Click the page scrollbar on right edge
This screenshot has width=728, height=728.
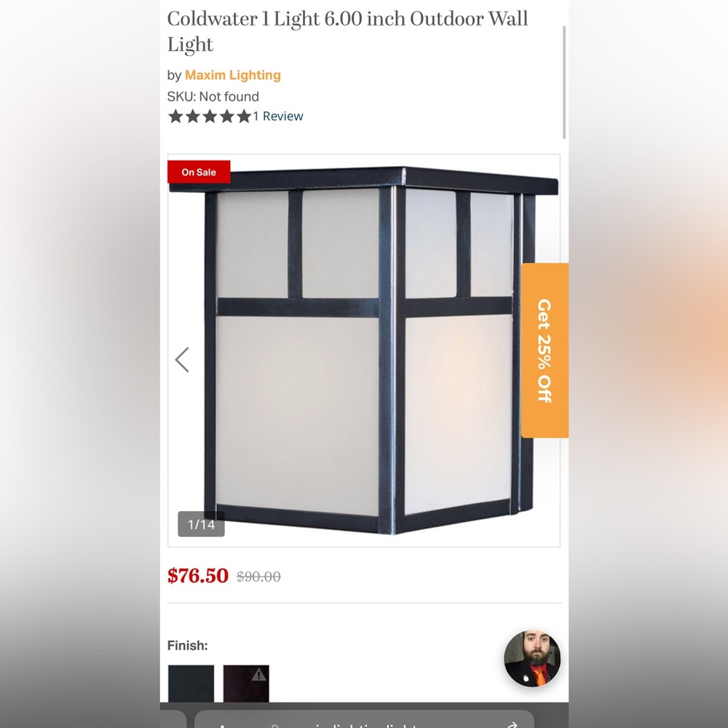coord(564,82)
